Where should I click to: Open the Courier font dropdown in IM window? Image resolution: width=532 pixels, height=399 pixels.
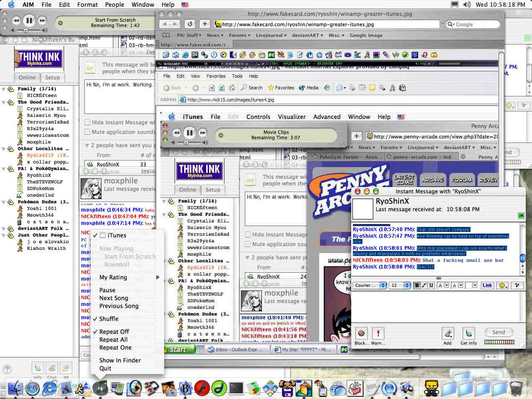click(x=370, y=286)
